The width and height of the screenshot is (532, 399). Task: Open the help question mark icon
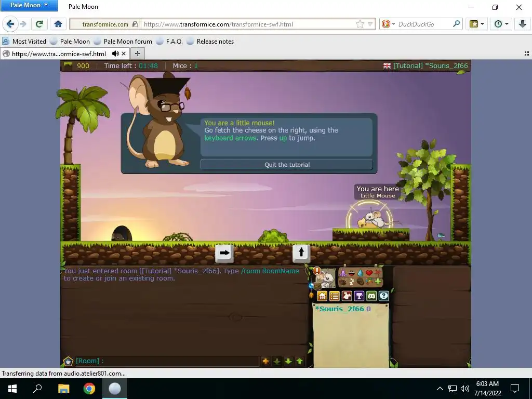point(384,296)
